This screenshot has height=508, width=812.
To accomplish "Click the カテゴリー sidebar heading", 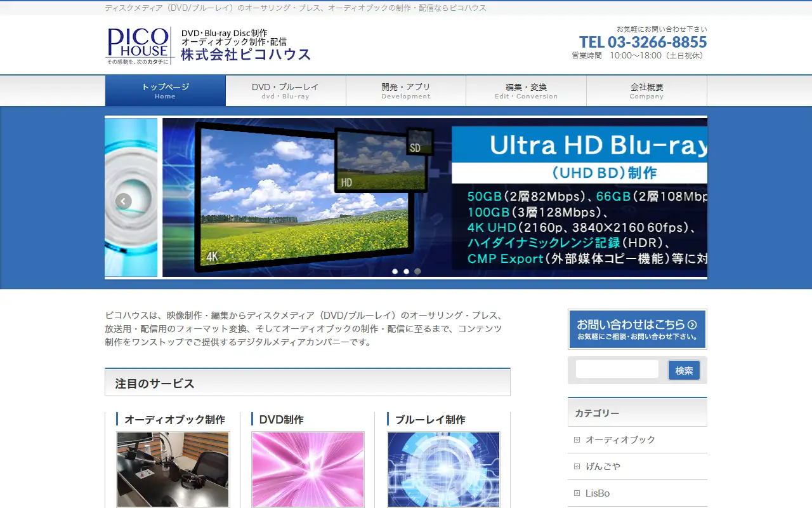I will [x=597, y=413].
